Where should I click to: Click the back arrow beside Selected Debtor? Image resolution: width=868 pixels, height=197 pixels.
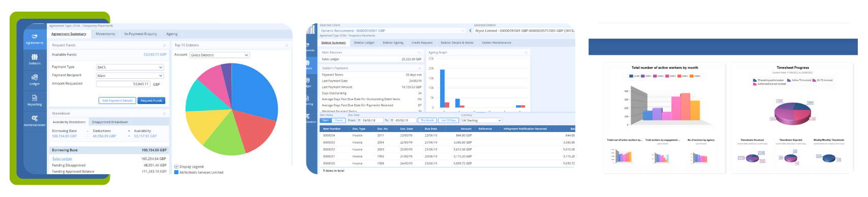click(471, 30)
